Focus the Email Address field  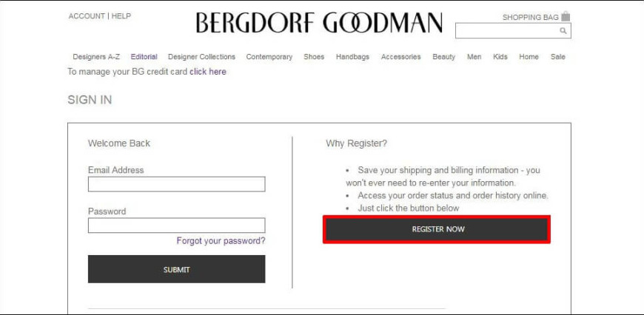(x=177, y=184)
